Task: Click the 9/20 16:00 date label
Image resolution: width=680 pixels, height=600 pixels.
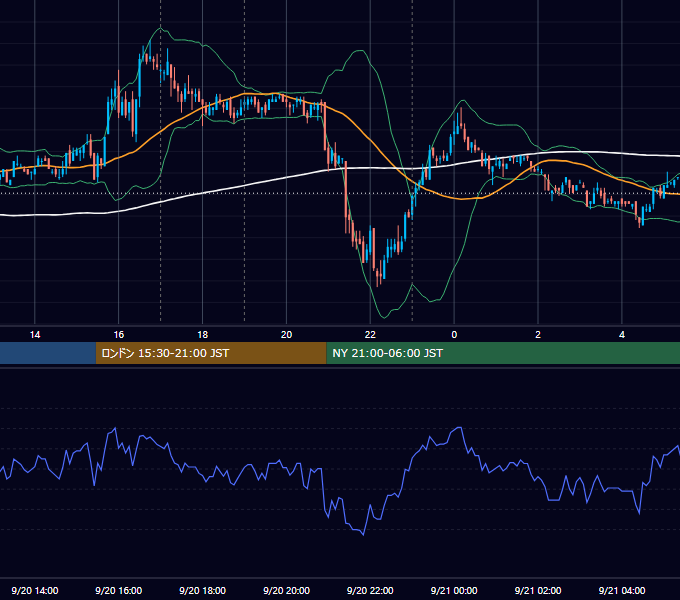Action: click(118, 590)
